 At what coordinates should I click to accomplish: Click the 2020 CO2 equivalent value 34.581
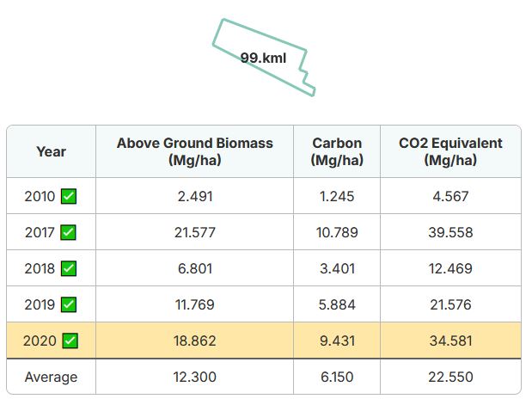(450, 341)
